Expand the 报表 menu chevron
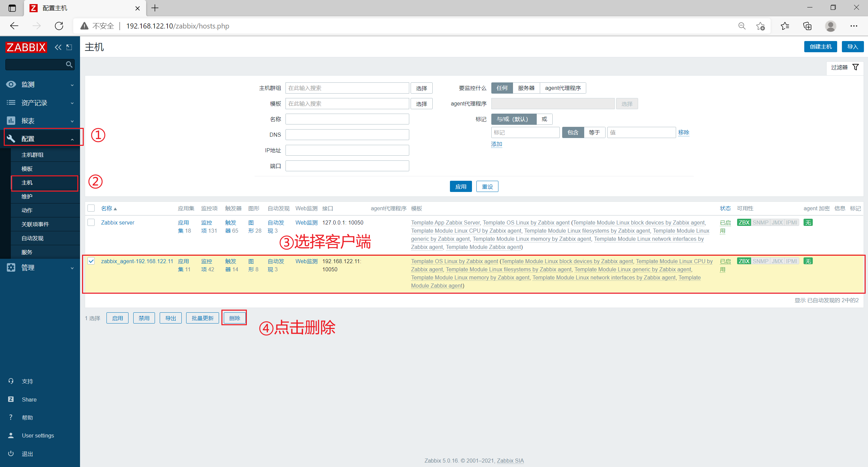The width and height of the screenshot is (868, 467). [72, 121]
